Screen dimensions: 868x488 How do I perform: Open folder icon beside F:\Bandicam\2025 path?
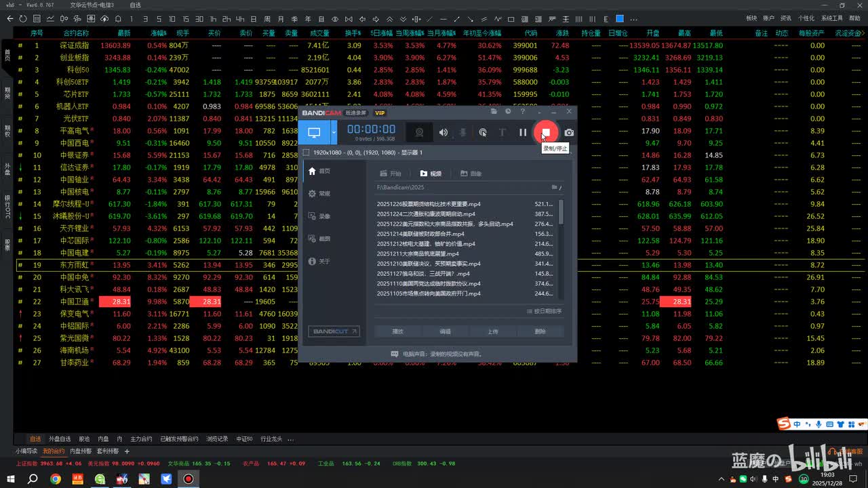coord(555,187)
